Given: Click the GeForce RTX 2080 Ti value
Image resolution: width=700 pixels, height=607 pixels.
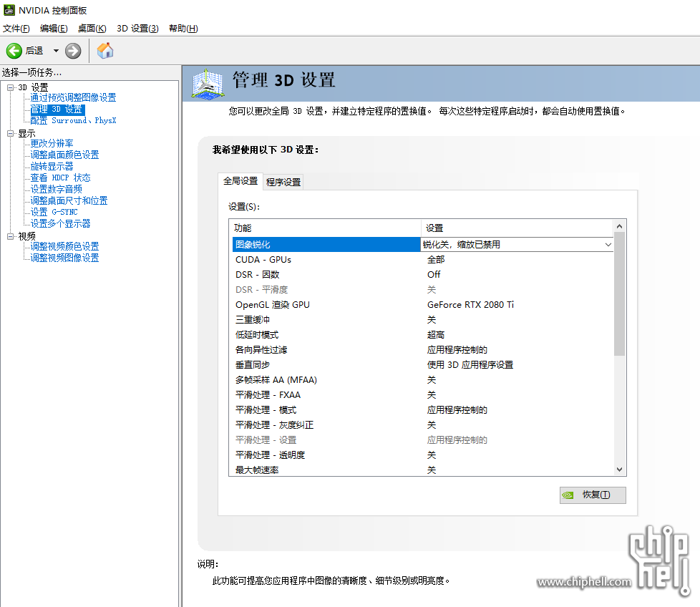Looking at the screenshot, I should (x=470, y=305).
